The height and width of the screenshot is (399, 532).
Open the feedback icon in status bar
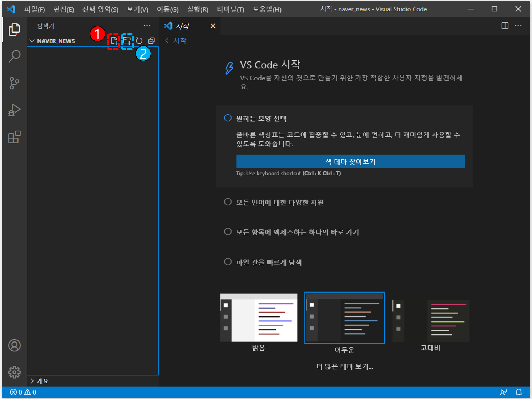[503, 392]
